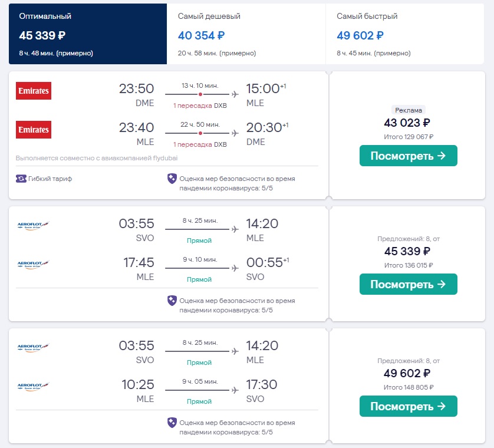The image size is (494, 448).
Task: Click the Гибкий тариф icon
Action: pyautogui.click(x=21, y=179)
